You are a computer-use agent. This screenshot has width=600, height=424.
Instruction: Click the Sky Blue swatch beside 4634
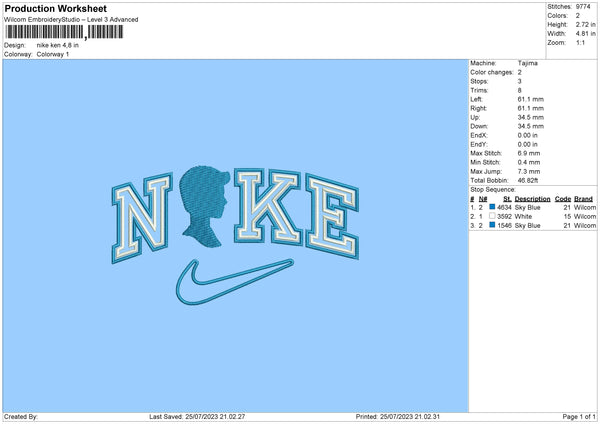click(x=492, y=207)
